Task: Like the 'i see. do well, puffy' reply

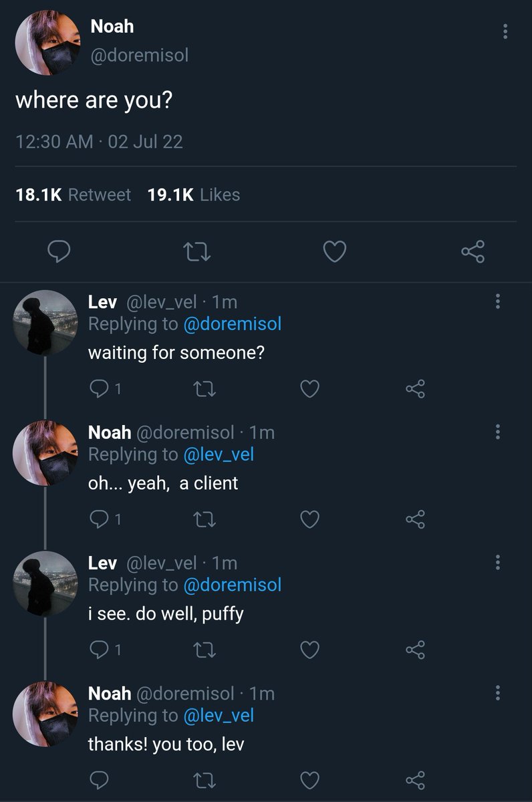Action: (x=309, y=650)
